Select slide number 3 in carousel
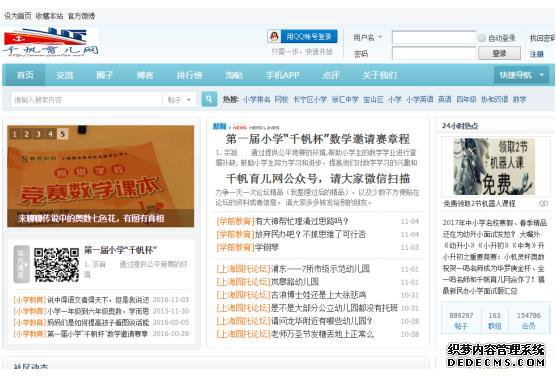 38,134
